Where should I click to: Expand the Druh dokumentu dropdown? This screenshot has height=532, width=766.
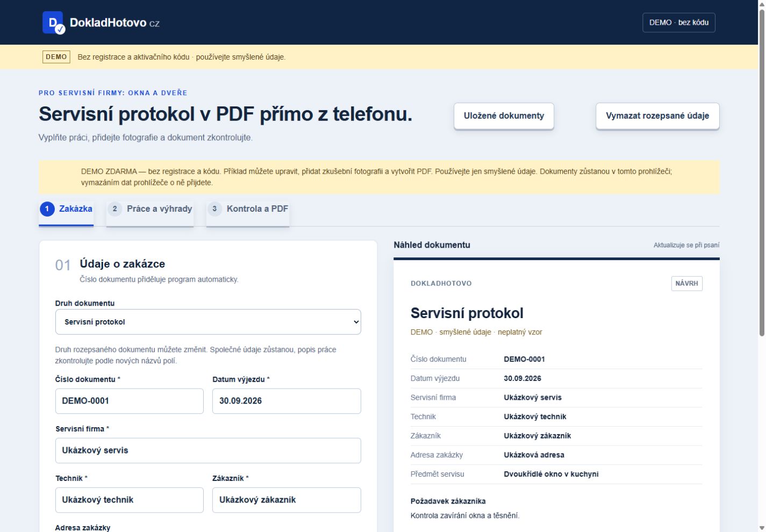208,322
